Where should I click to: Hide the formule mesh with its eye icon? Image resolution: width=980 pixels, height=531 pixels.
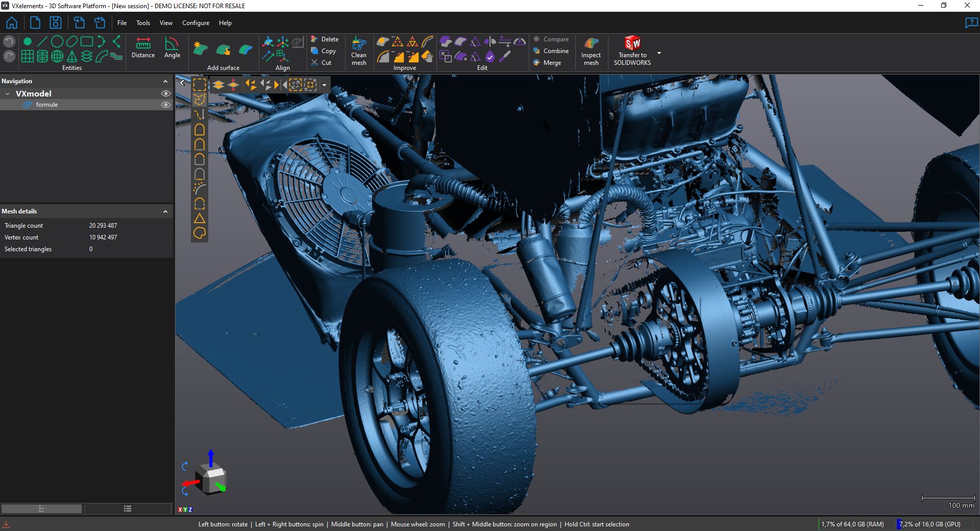pyautogui.click(x=165, y=105)
